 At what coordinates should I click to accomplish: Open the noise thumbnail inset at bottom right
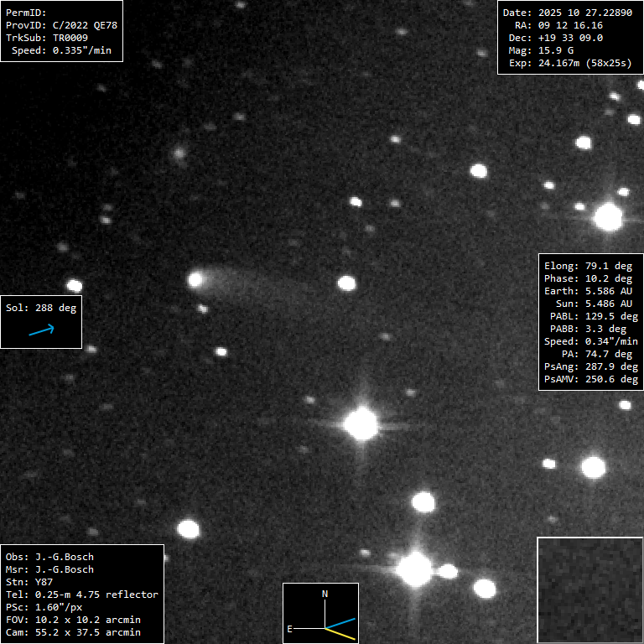point(589,590)
